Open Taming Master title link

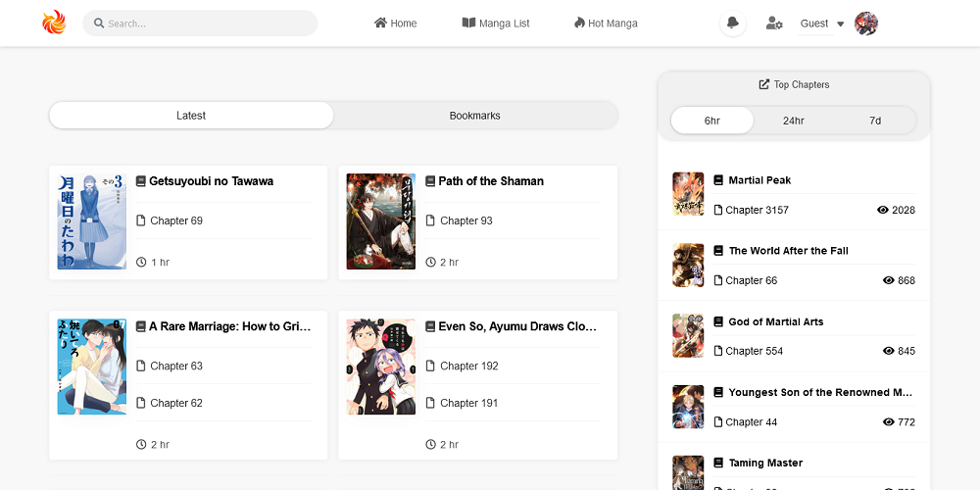click(x=765, y=464)
